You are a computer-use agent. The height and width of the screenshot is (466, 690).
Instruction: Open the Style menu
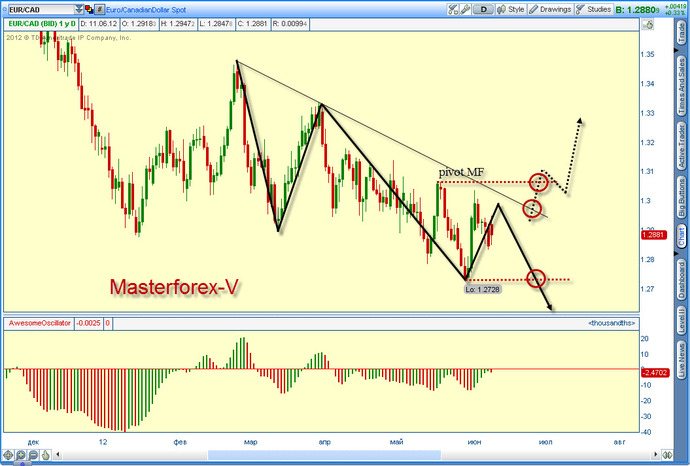pos(511,9)
